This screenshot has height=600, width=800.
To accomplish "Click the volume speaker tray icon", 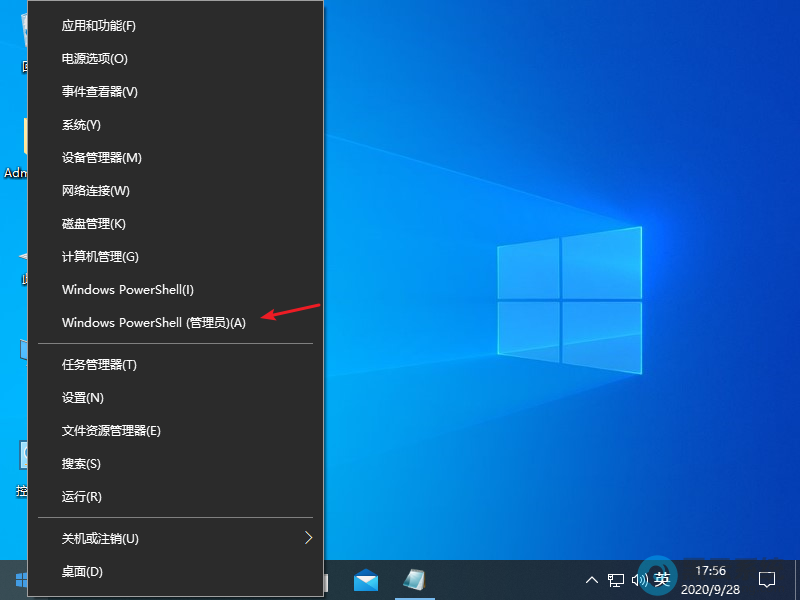I will pos(638,580).
